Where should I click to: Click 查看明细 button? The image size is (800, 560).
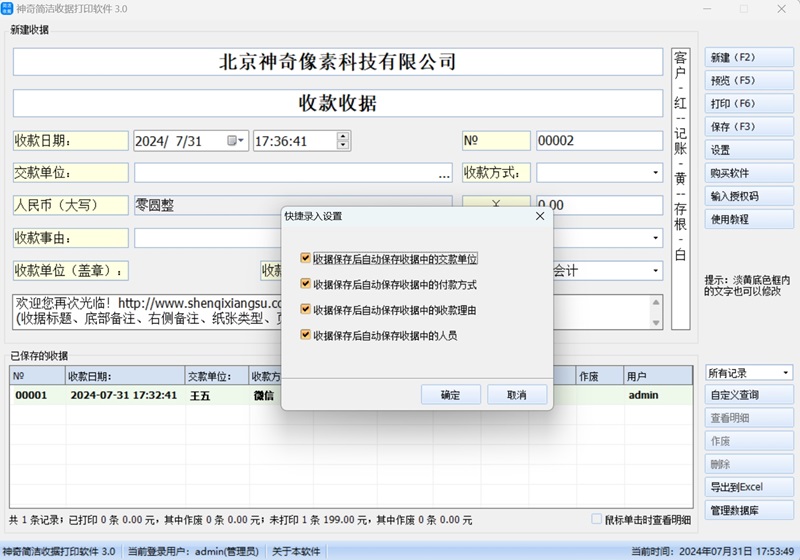[x=749, y=418]
